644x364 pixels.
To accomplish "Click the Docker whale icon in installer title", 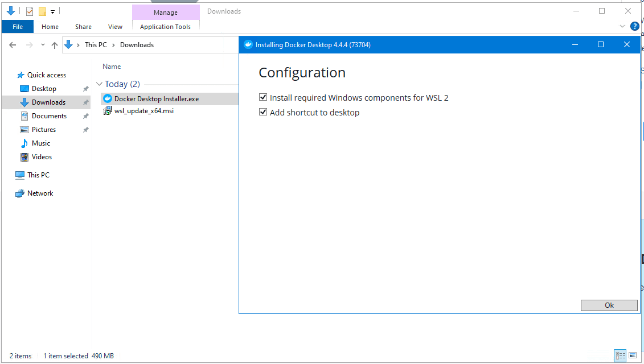I will 248,45.
